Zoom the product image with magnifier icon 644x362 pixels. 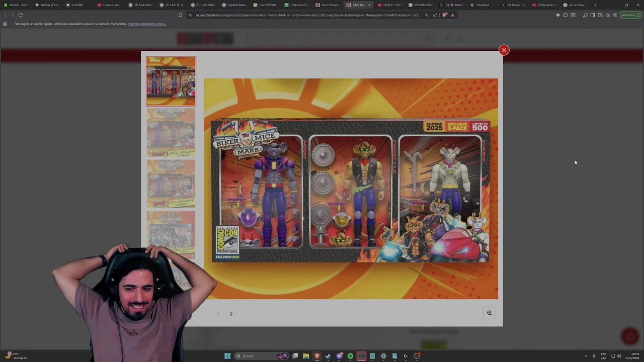click(x=489, y=313)
